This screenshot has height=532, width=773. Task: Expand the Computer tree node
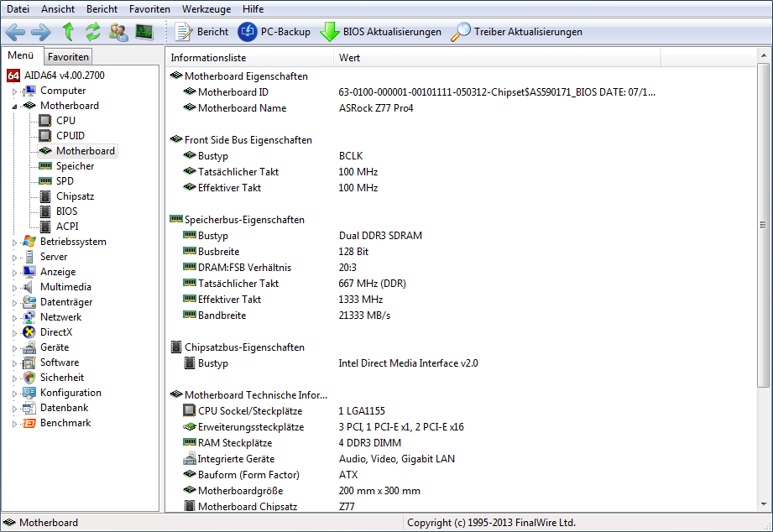[14, 91]
